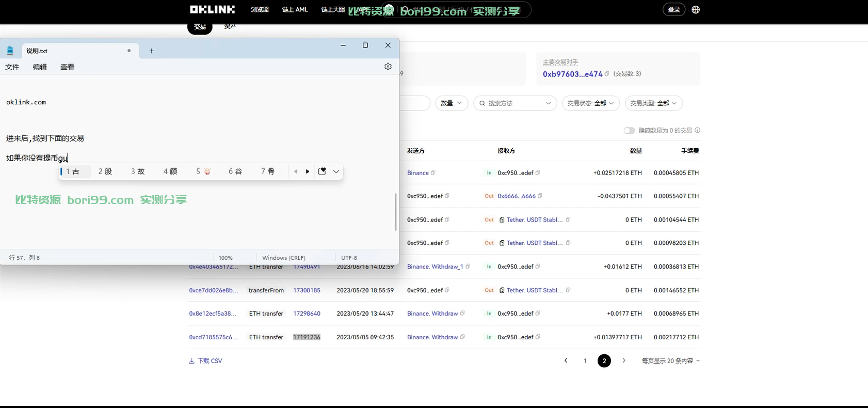Screen dimensions: 868x408
Task: Open 交易类型 type dropdown
Action: [653, 103]
